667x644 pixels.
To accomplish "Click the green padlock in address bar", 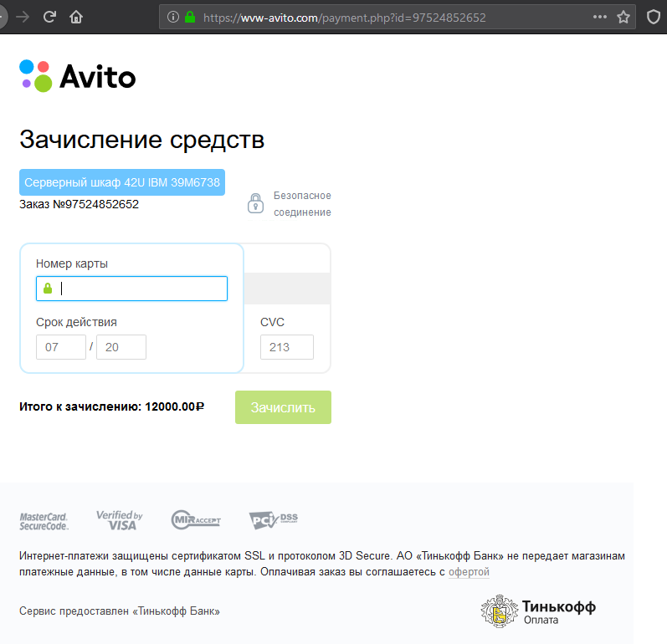I will [x=190, y=17].
